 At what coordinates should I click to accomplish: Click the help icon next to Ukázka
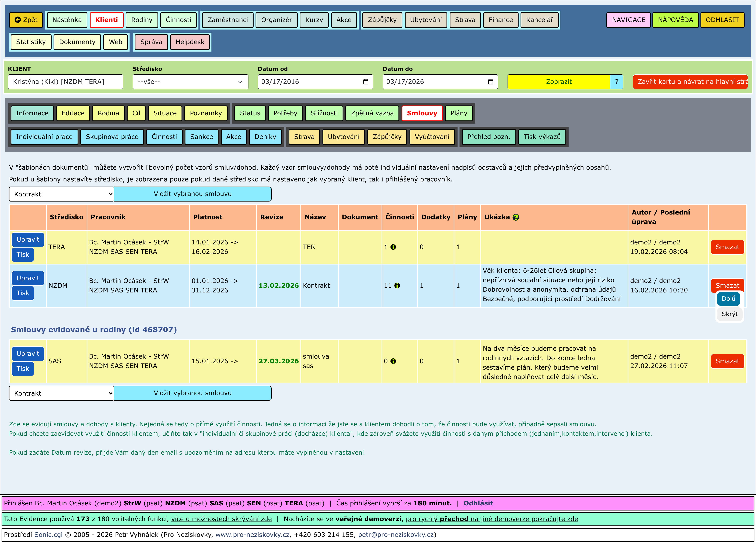pyautogui.click(x=516, y=217)
